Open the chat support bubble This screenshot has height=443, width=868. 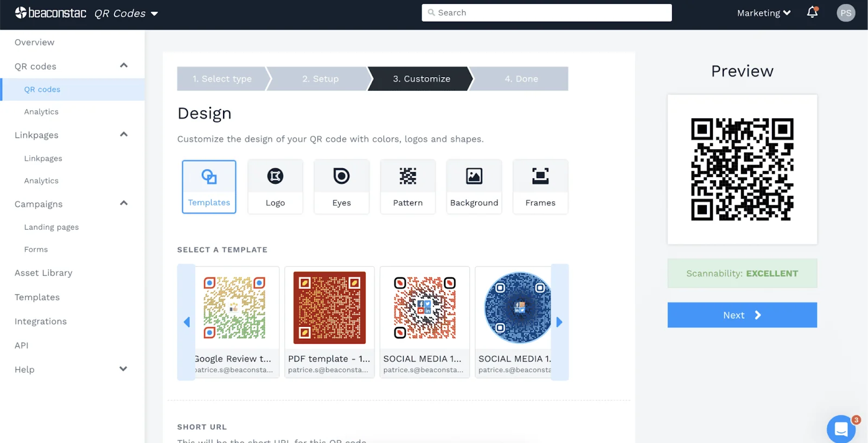pyautogui.click(x=840, y=429)
